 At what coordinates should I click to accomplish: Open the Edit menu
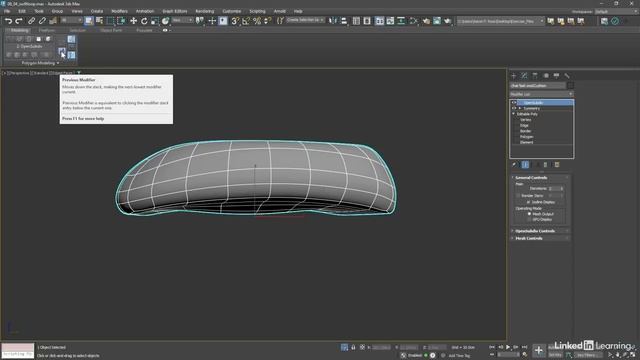(22, 11)
